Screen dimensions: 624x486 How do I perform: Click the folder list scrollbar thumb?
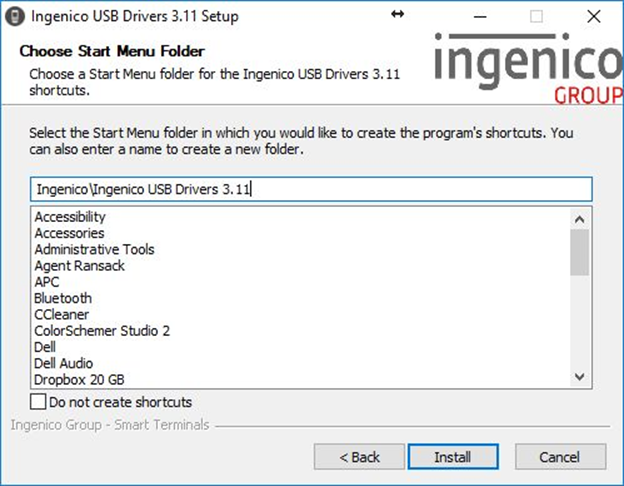[579, 252]
